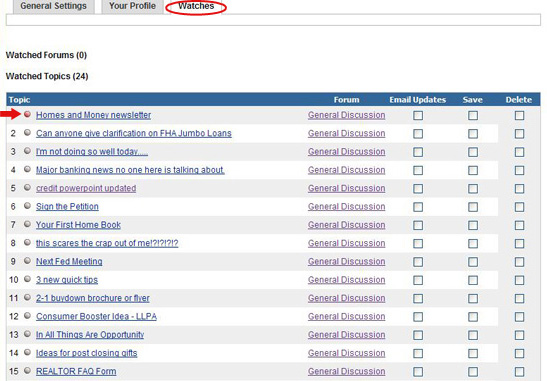Click the Watched Forums (0) heading
The image size is (547, 381).
(46, 55)
